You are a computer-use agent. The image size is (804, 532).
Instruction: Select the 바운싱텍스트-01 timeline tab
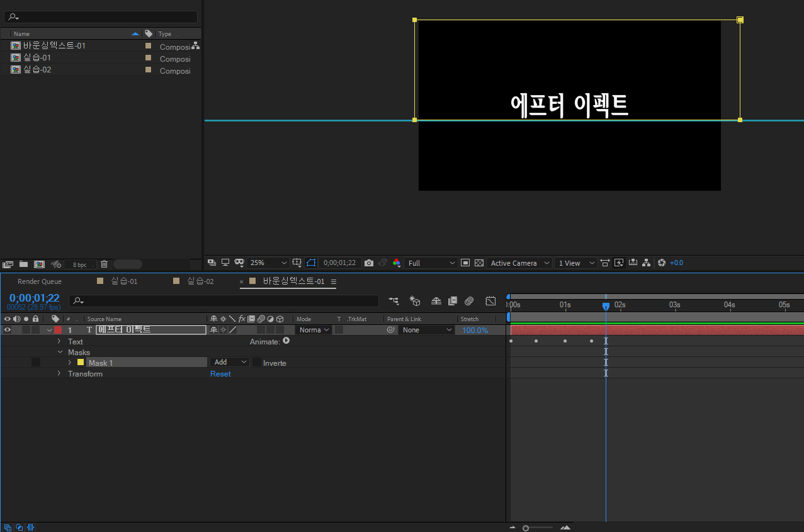tap(293, 281)
